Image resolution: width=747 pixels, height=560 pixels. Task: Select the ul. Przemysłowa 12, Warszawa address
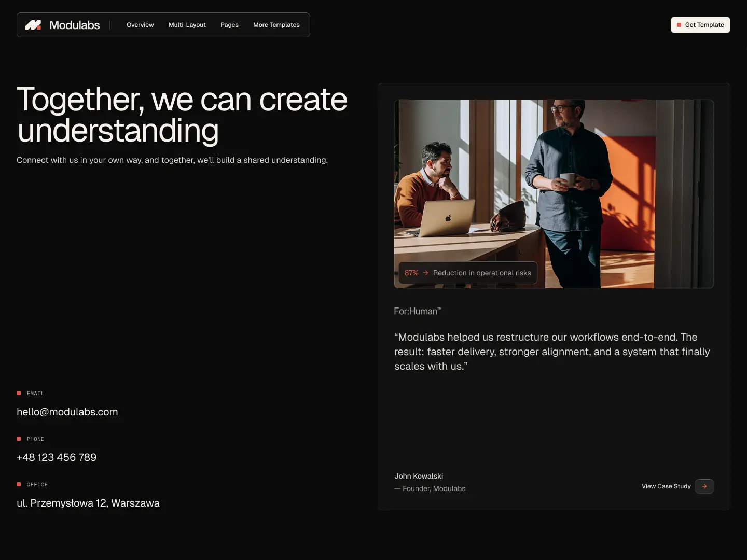coord(88,503)
